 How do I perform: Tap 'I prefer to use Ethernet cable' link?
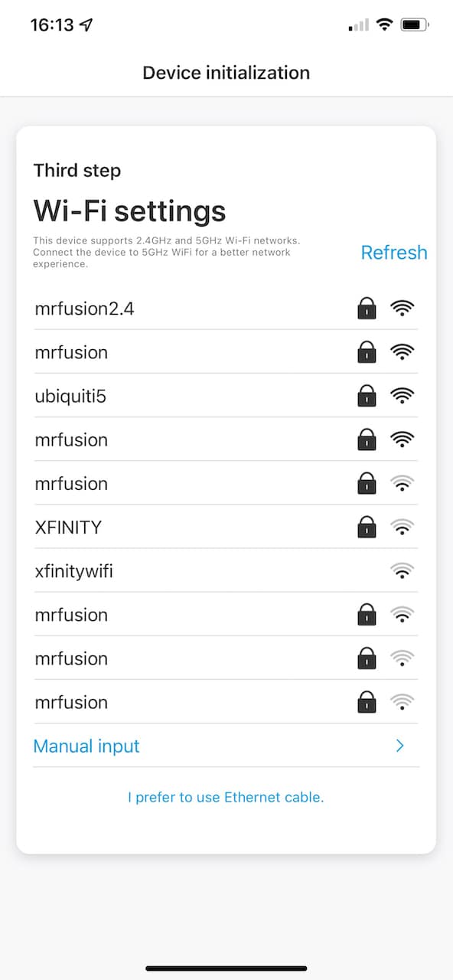pyautogui.click(x=226, y=797)
